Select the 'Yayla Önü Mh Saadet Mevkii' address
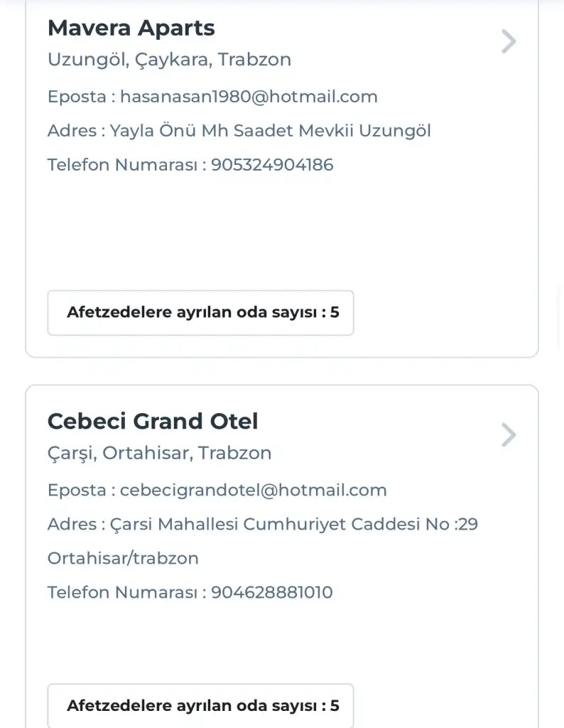Viewport: 564px width, 728px height. (x=270, y=131)
